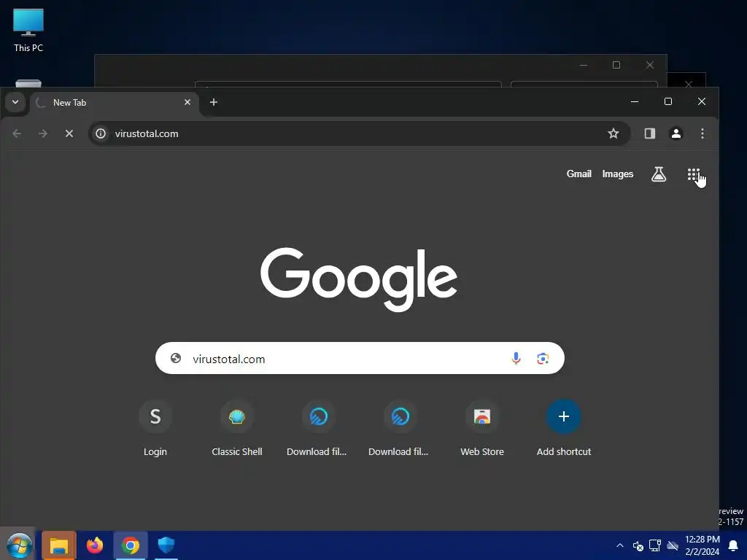This screenshot has width=747, height=560.
Task: Open the Windows Start menu
Action: pyautogui.click(x=19, y=545)
